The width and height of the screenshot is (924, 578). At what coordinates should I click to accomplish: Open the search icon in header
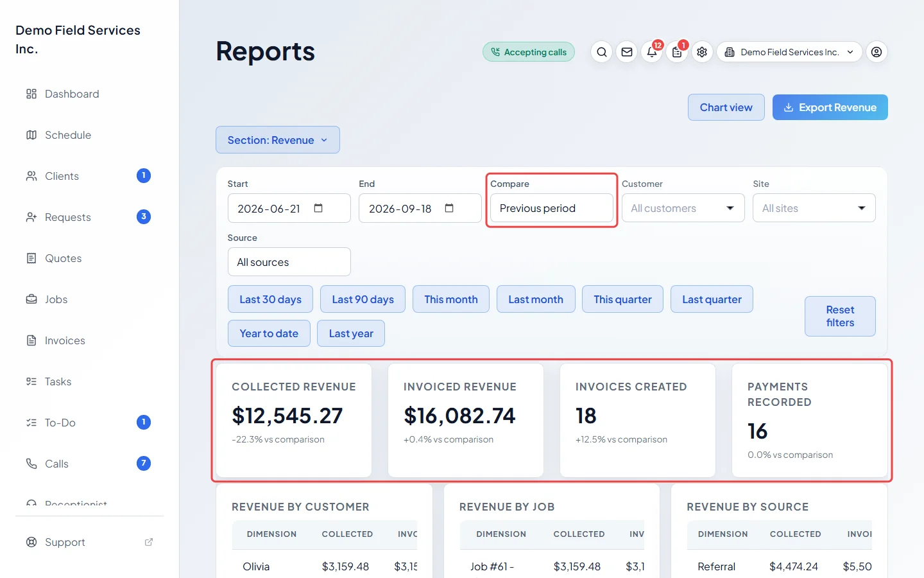pyautogui.click(x=601, y=52)
